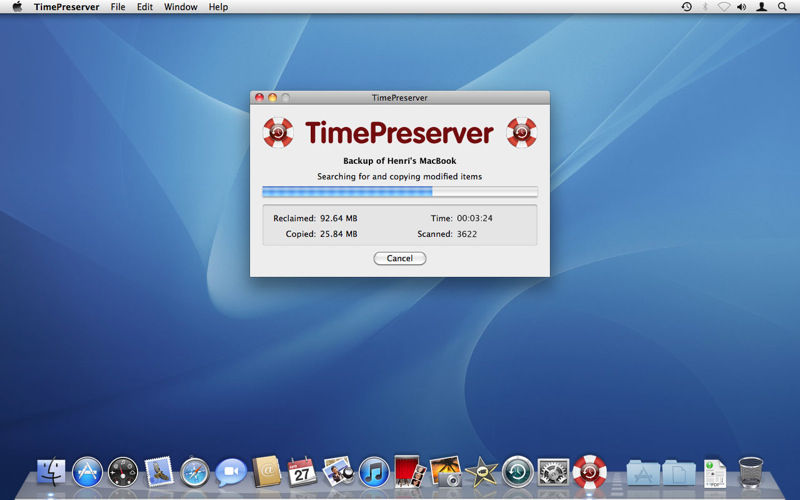Open Time Machine in the Dock
This screenshot has width=800, height=500.
click(x=517, y=471)
